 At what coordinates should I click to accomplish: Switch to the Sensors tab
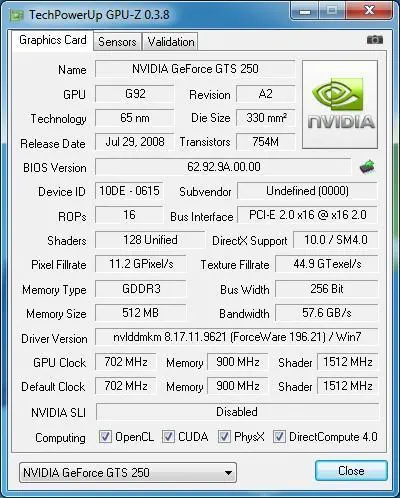[117, 42]
